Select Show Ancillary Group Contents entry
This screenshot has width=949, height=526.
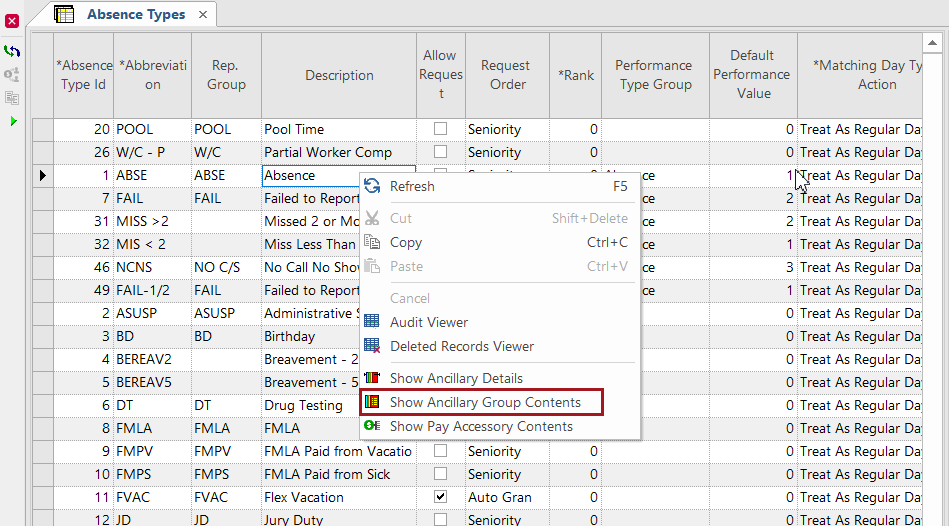tap(482, 402)
